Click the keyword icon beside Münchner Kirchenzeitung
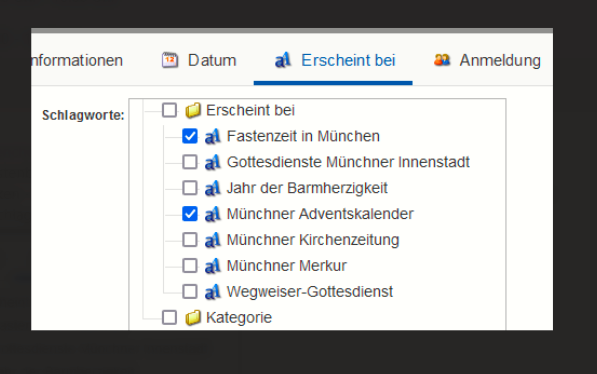The image size is (597, 374). [212, 240]
